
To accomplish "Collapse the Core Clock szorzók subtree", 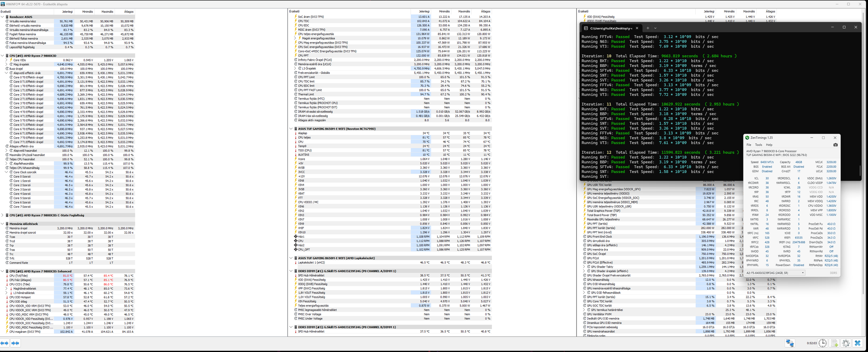I will click(6, 172).
